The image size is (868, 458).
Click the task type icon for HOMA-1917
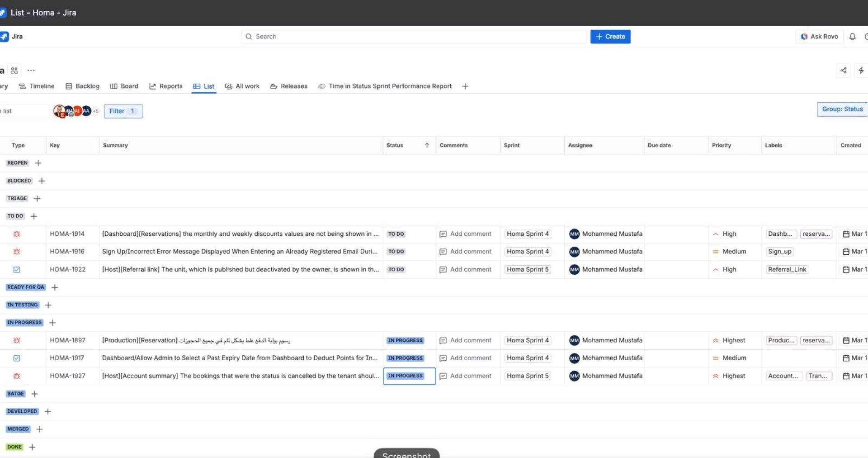(x=17, y=358)
